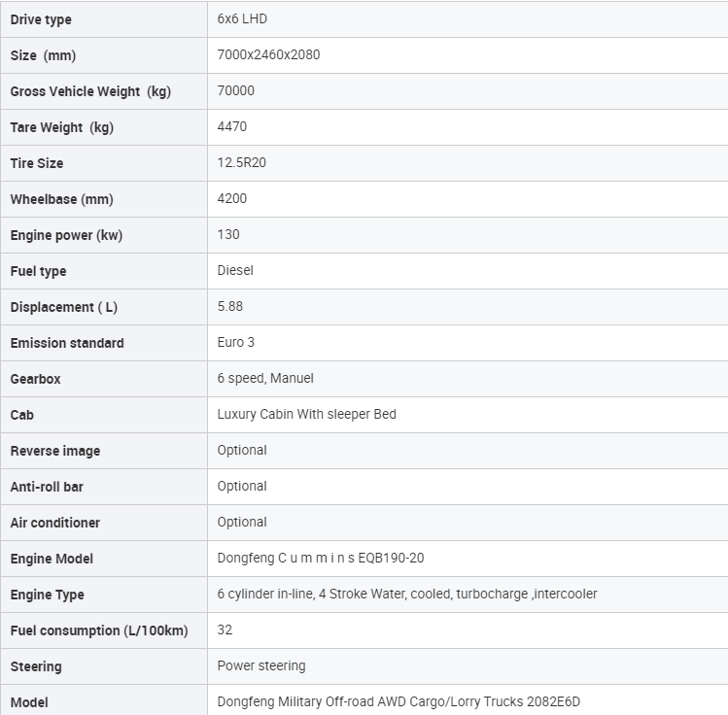The image size is (728, 715).
Task: Select the 70000 weight value
Action: [236, 90]
